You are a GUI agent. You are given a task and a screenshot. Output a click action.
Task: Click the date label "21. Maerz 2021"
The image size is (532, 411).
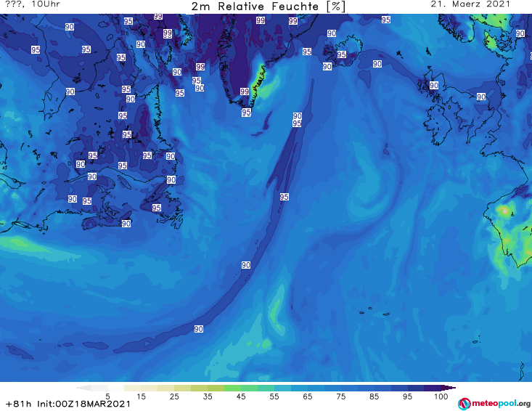point(470,4)
